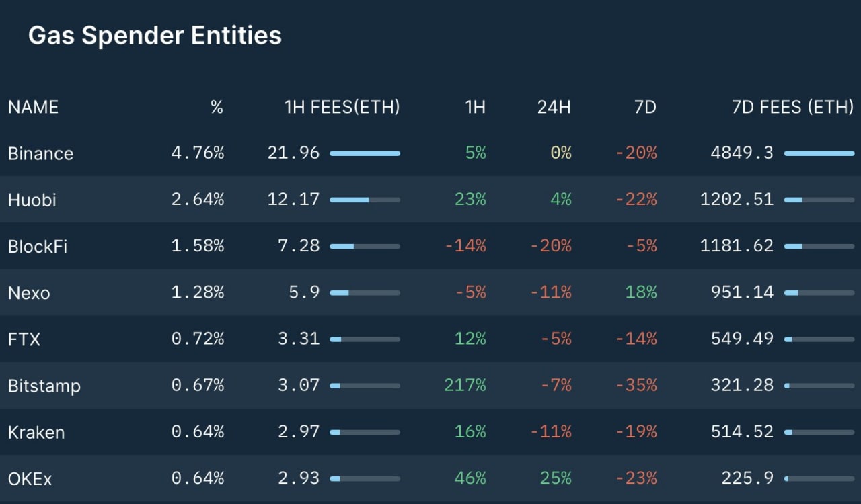Open the Binance entity row

point(40,153)
